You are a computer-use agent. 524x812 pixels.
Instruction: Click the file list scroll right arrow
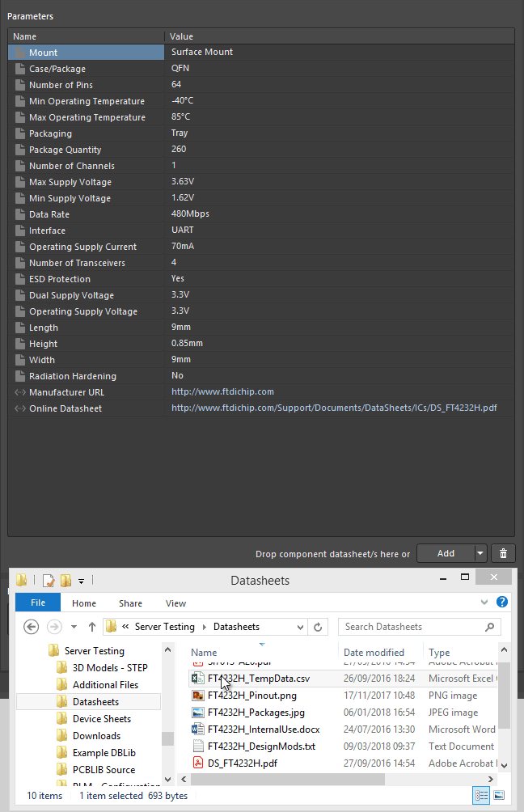(491, 780)
